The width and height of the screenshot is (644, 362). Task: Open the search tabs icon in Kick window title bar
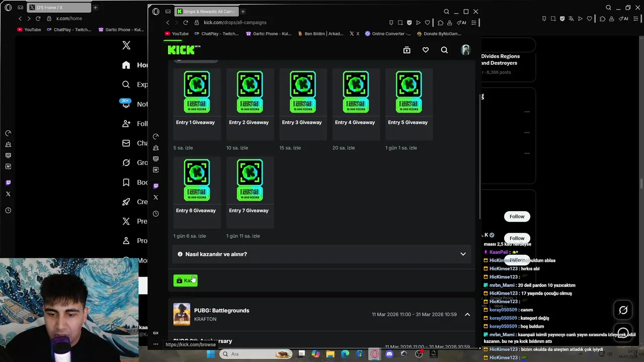pyautogui.click(x=446, y=12)
